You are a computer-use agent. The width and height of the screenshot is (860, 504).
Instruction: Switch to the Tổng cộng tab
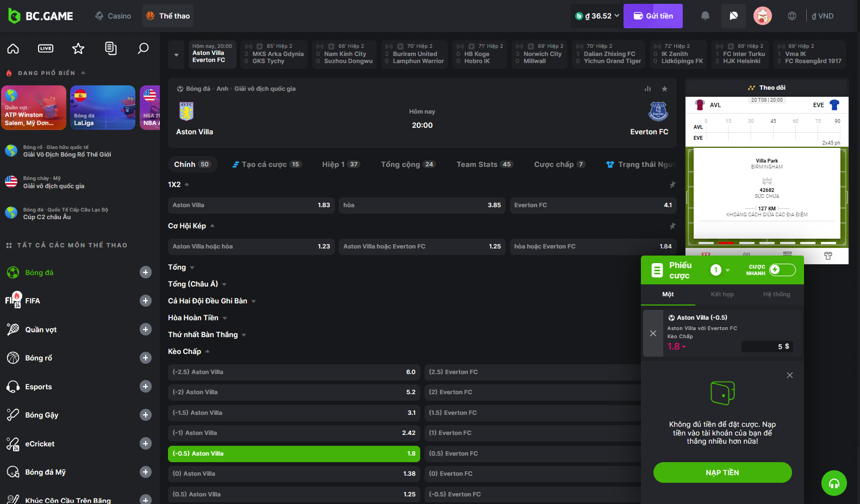(x=408, y=164)
